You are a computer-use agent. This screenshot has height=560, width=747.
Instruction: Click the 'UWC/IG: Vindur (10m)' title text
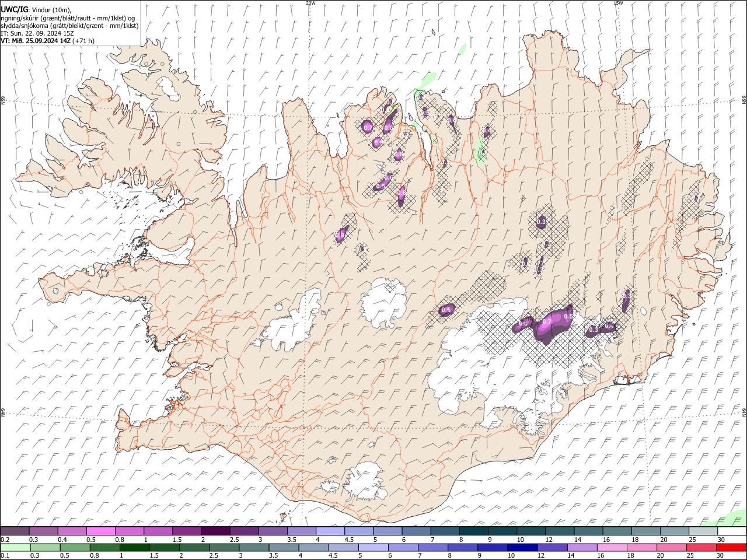36,10
